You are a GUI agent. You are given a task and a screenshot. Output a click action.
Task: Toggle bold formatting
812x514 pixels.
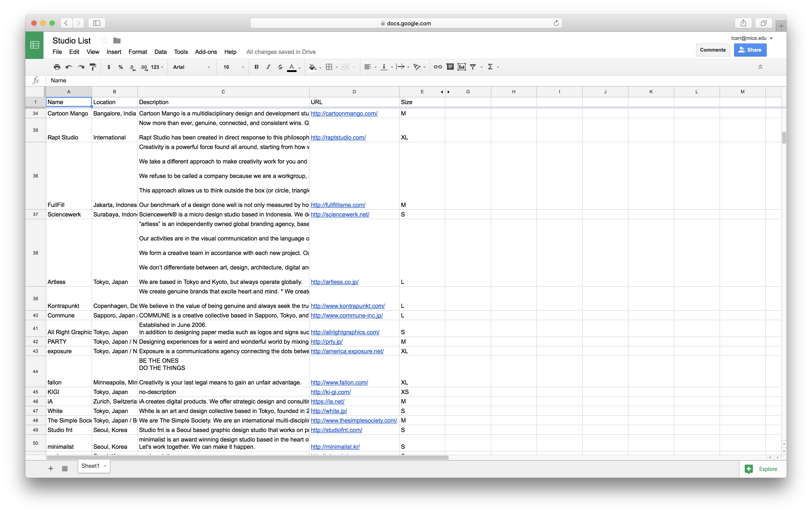point(256,67)
